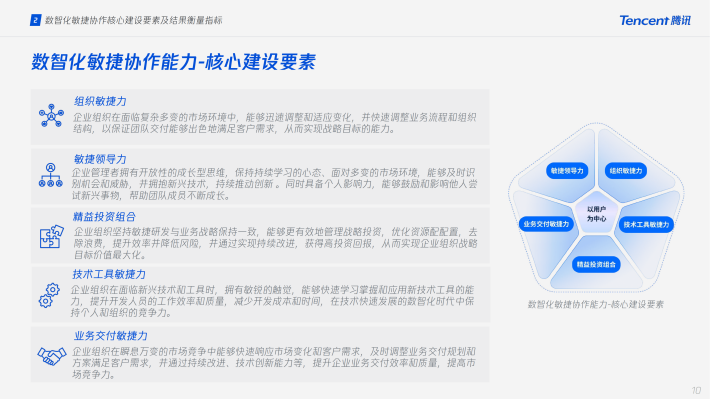Click the 以用户为中心 center of the pentagon
The image size is (710, 399).
coord(596,214)
